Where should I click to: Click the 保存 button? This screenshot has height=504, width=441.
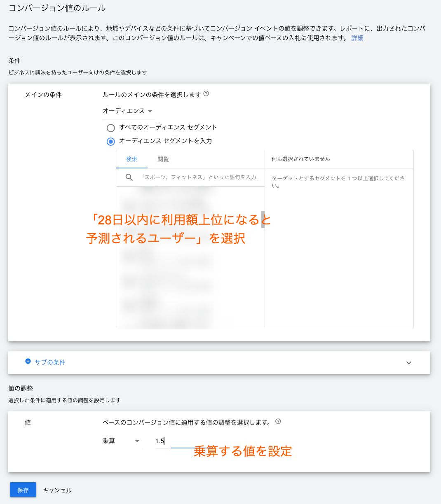coord(23,490)
